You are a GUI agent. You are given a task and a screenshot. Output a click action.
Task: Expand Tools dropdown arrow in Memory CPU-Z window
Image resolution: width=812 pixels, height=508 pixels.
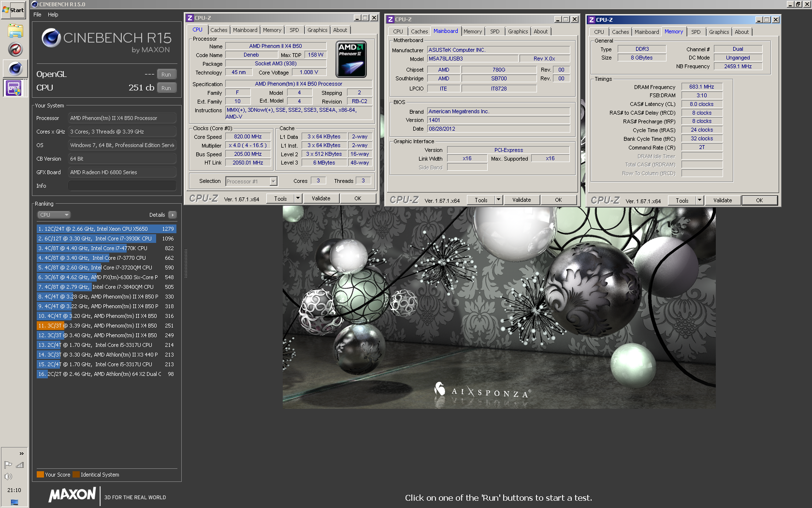(x=699, y=200)
